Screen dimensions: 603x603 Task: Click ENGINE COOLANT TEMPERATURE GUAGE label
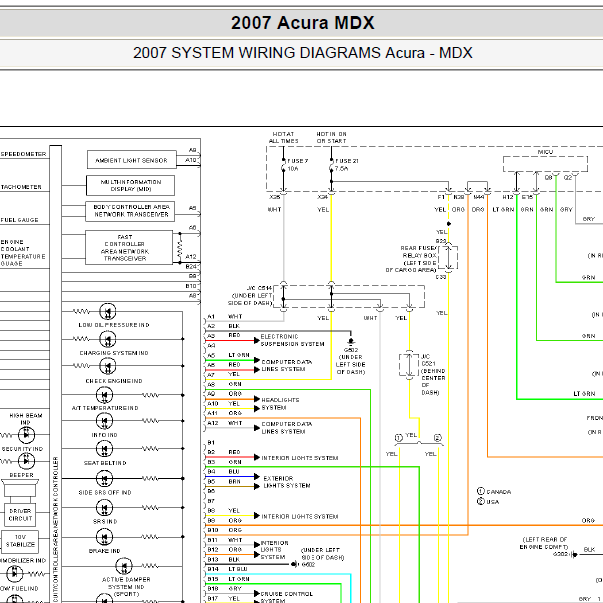pyautogui.click(x=23, y=253)
